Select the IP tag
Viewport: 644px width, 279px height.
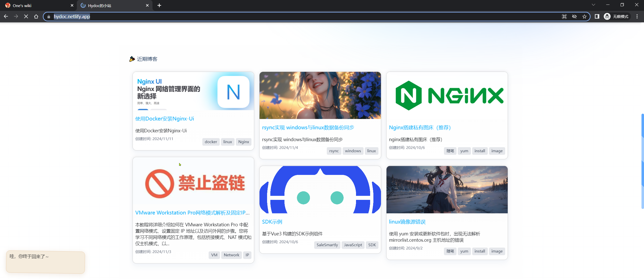pyautogui.click(x=247, y=255)
